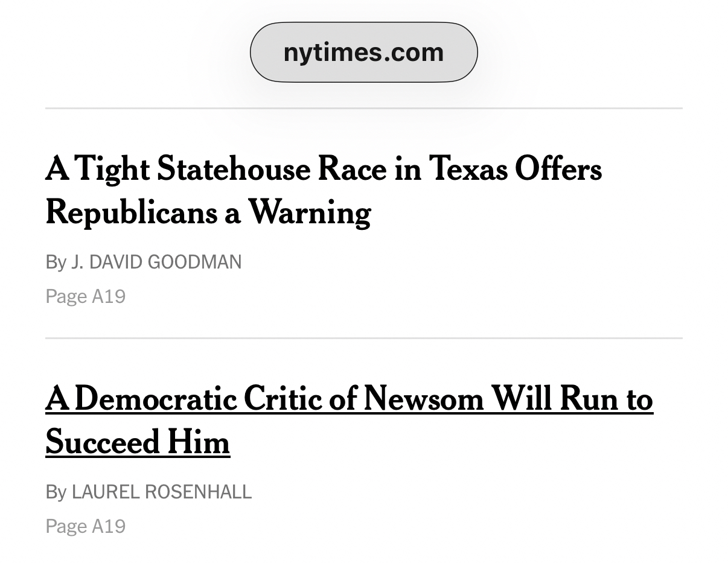Click the nytimes.com address pill

point(363,52)
